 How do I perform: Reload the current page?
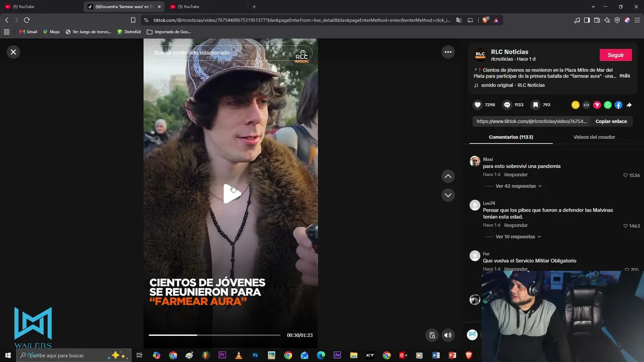click(27, 20)
